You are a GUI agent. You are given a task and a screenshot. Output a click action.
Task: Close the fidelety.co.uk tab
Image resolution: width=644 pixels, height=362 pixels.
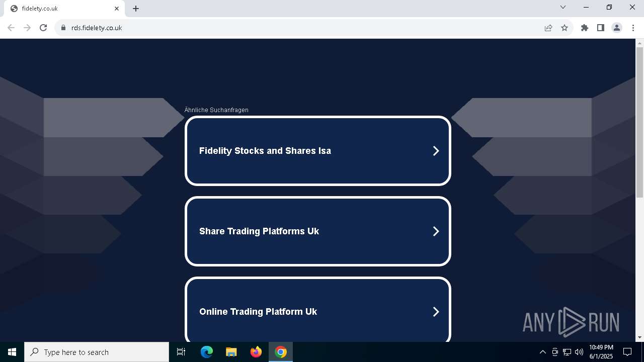coord(117,9)
